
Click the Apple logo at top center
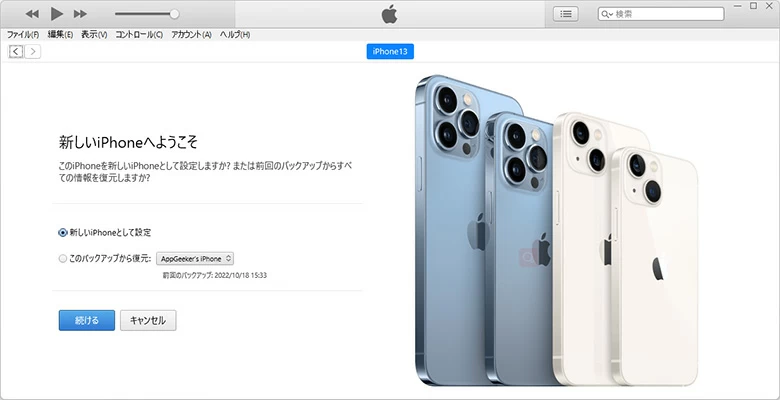click(x=390, y=14)
